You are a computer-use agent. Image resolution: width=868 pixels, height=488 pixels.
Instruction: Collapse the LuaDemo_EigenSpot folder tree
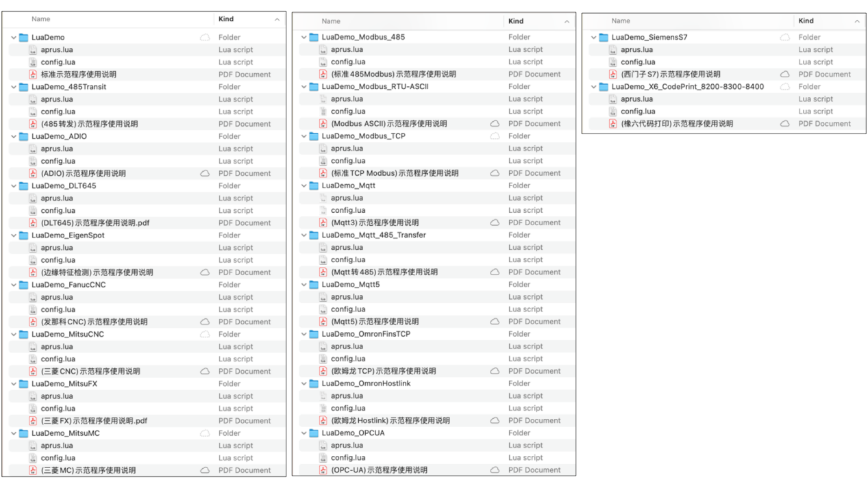(14, 235)
